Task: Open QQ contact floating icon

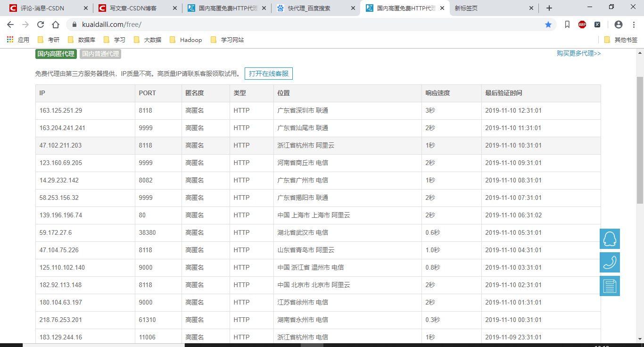Action: coord(610,239)
